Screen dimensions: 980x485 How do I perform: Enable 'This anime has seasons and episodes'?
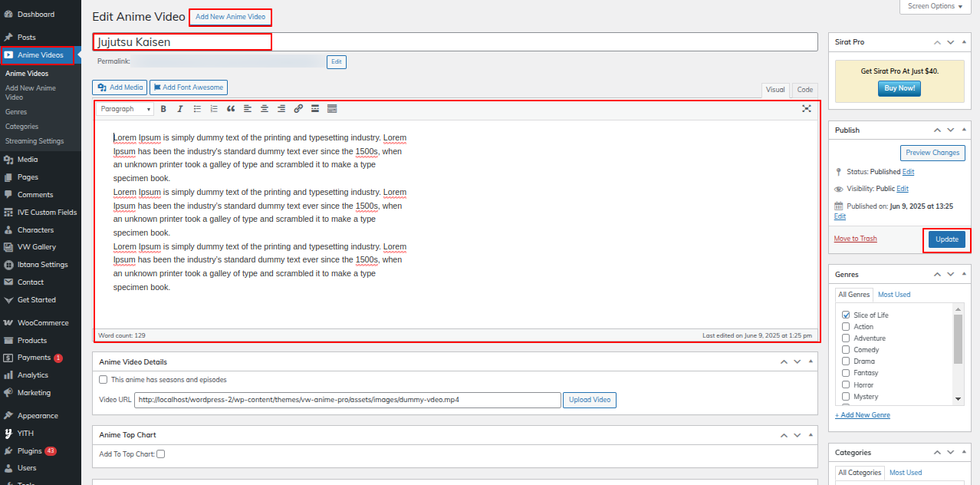coord(104,380)
